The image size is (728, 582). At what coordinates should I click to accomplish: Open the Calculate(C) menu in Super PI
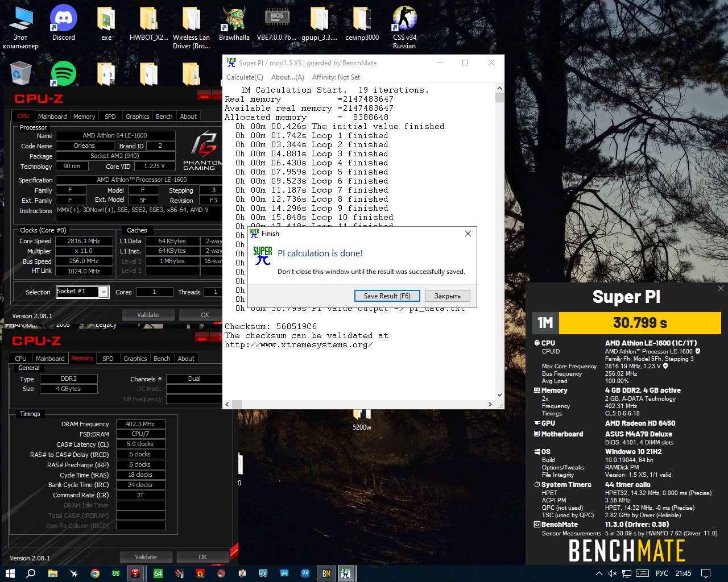pos(245,77)
